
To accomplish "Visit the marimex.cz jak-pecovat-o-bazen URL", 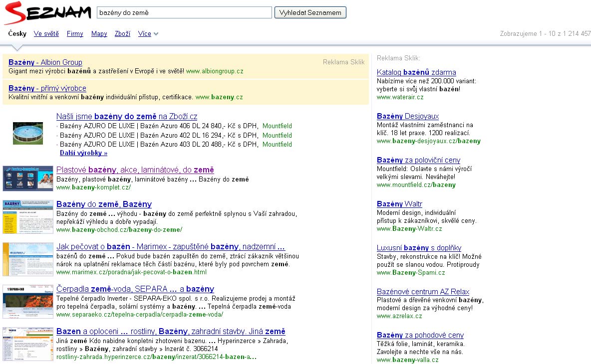I will [131, 272].
